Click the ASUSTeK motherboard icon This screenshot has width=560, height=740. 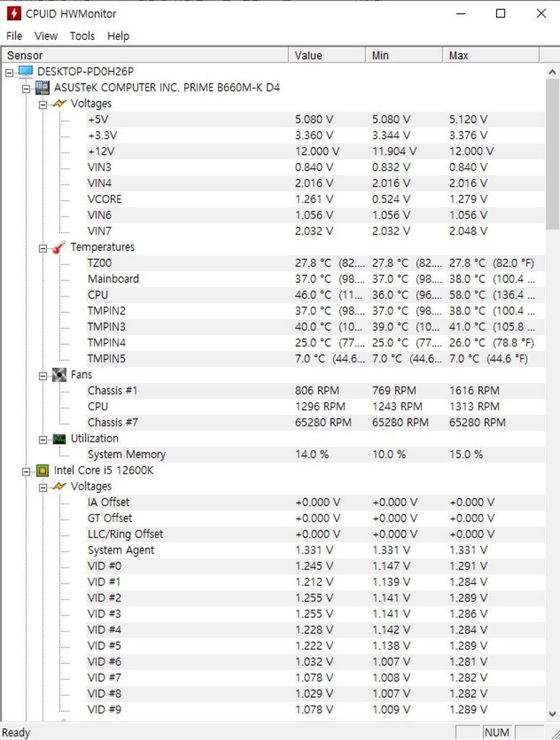coord(43,87)
